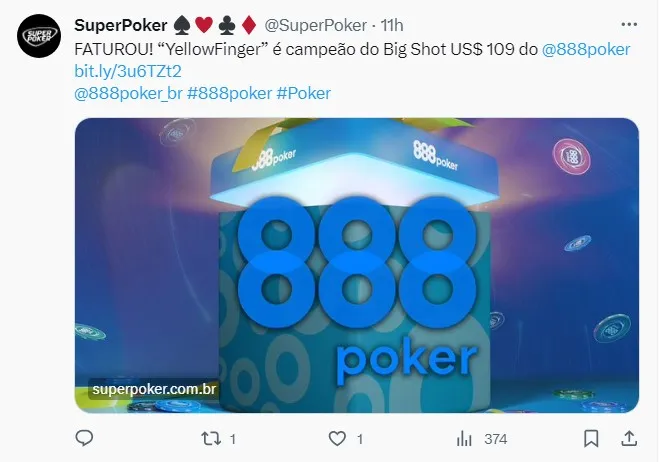Screen dimensions: 660x462
Task: Bookmark this tweet
Action: (591, 439)
